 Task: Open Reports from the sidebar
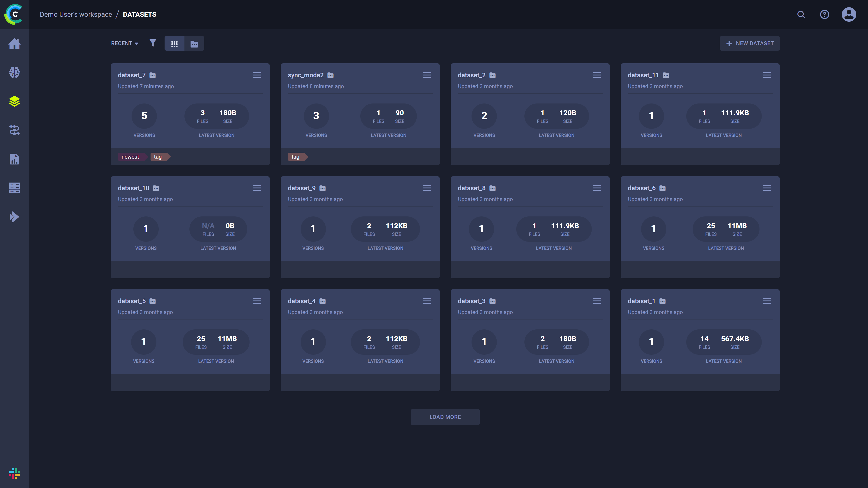(14, 159)
